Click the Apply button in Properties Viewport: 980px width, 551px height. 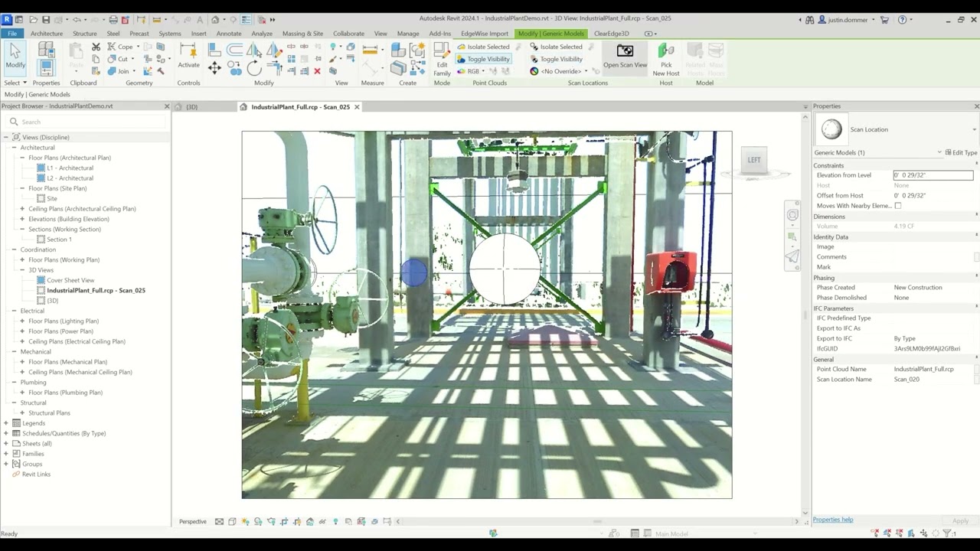point(960,521)
